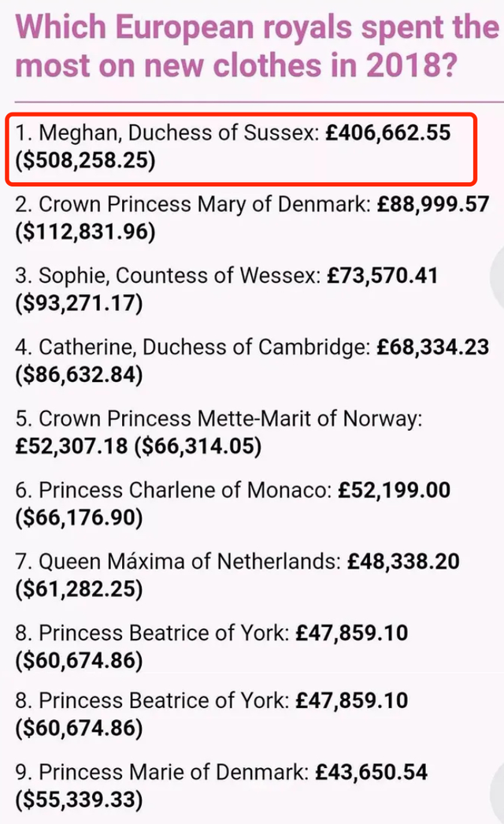Select Queen Máxima of Netherlands name

tap(189, 561)
